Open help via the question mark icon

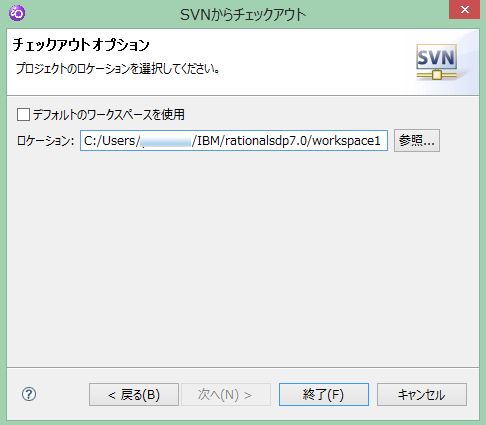(29, 394)
